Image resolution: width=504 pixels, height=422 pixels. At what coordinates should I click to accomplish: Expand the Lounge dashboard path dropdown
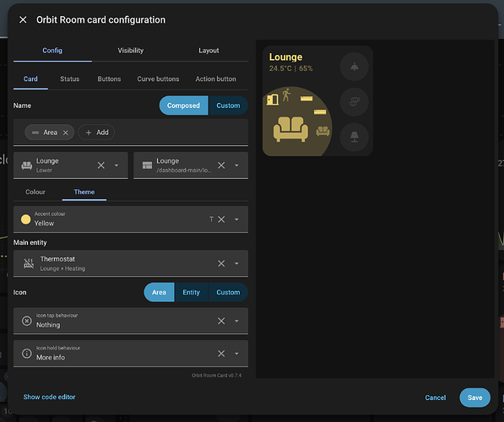pyautogui.click(x=236, y=165)
